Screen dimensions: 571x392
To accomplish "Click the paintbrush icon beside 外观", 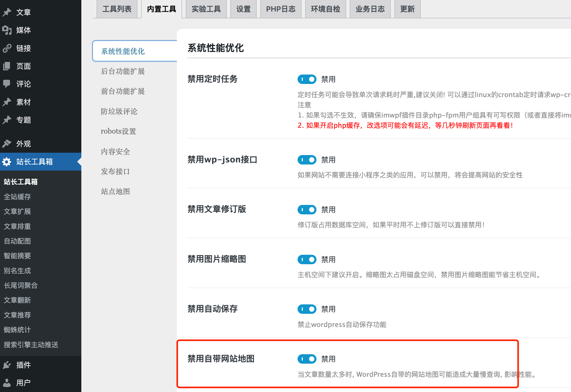I will point(7,144).
